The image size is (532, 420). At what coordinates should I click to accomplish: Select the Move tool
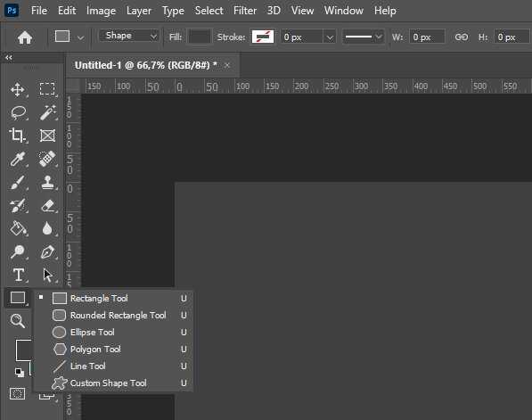(17, 89)
